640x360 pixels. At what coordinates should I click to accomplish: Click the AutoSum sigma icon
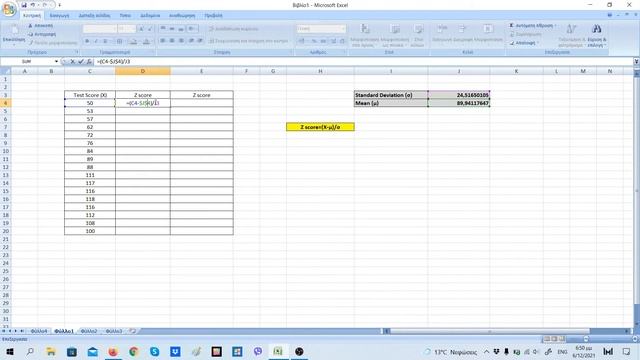(511, 25)
